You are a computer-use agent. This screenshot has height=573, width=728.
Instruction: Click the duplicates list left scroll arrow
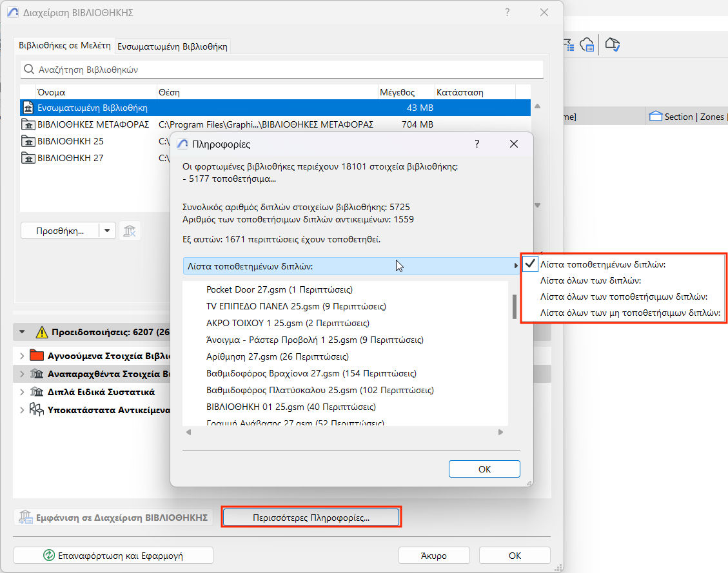(188, 432)
